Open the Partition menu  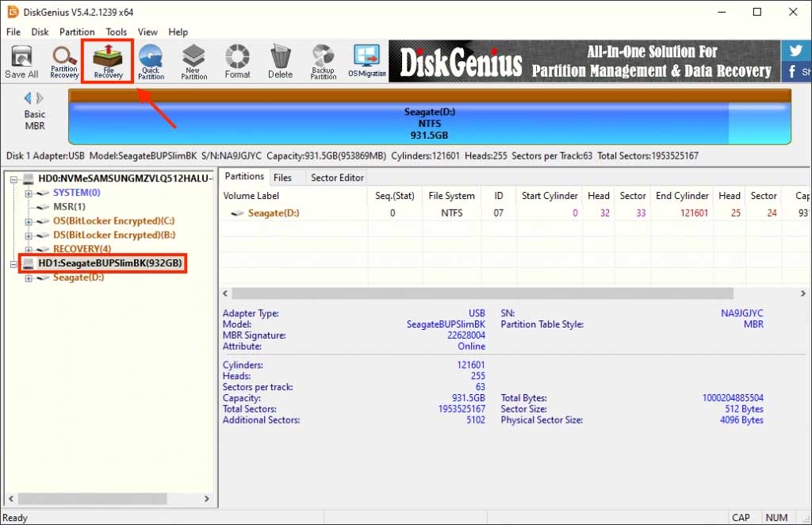77,32
